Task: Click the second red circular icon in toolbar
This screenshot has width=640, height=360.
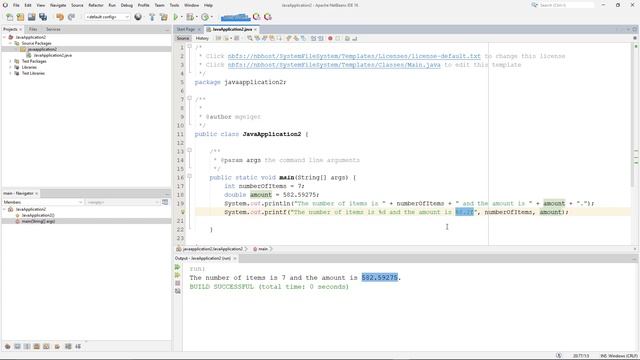Action: click(268, 17)
